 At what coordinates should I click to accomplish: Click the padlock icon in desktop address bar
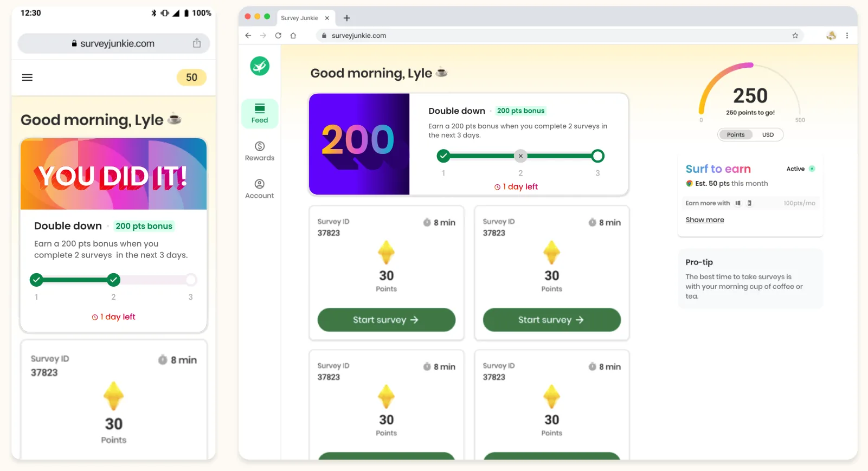tap(324, 36)
